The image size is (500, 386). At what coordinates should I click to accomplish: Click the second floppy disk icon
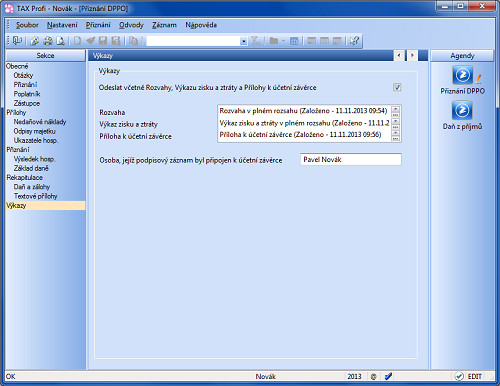116,41
